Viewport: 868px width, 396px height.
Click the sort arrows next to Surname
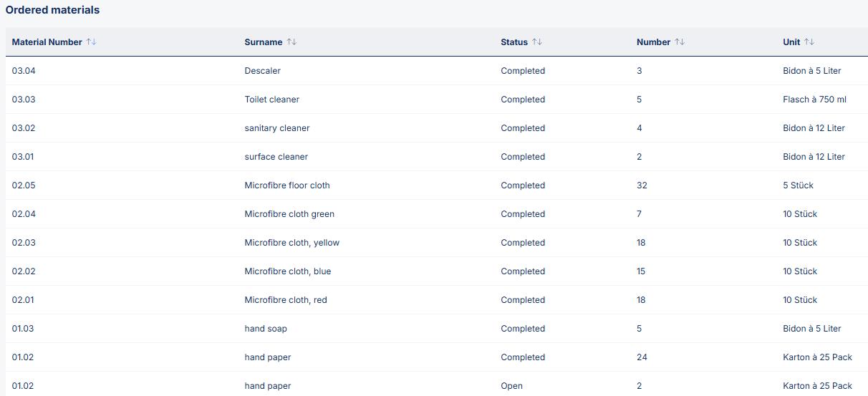point(291,42)
